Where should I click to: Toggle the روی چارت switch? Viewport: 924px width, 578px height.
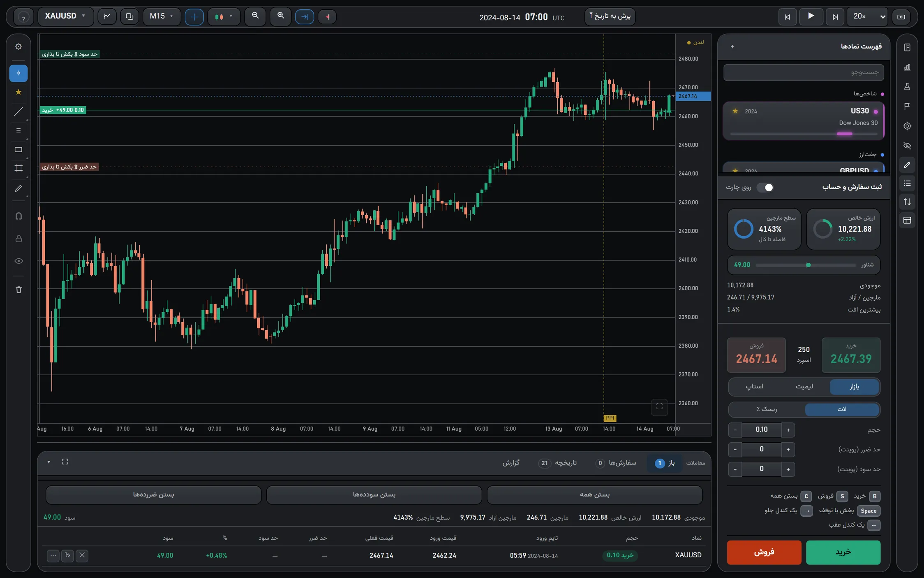pos(765,188)
